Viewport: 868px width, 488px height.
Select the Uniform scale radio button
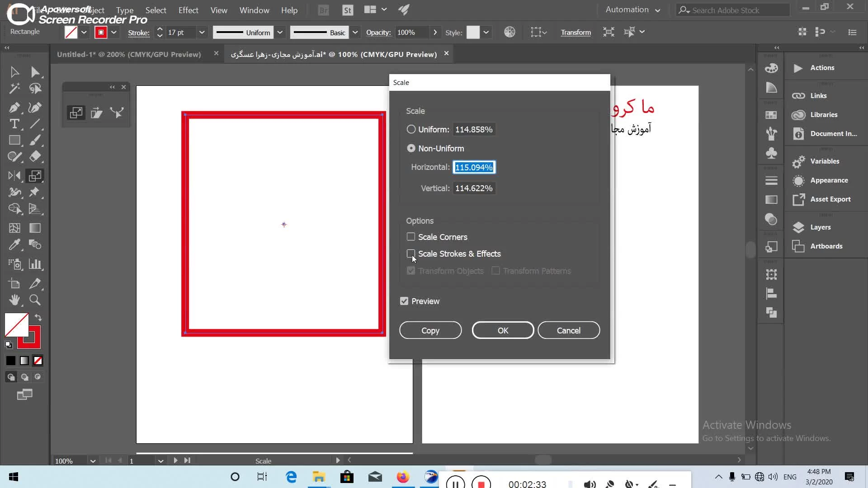410,130
